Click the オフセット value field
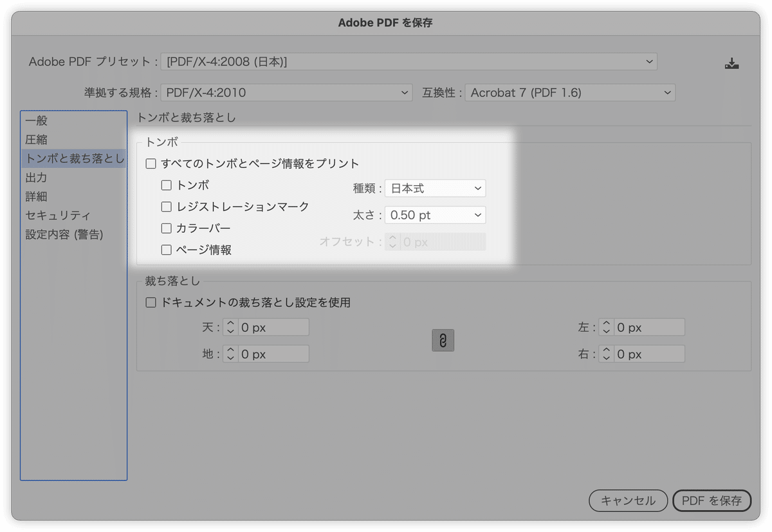 (443, 242)
